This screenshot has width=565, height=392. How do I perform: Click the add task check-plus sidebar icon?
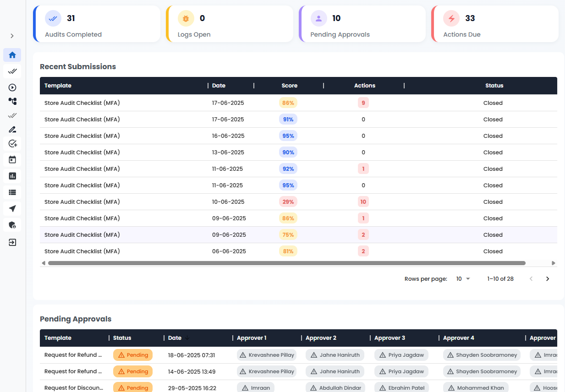(12, 144)
